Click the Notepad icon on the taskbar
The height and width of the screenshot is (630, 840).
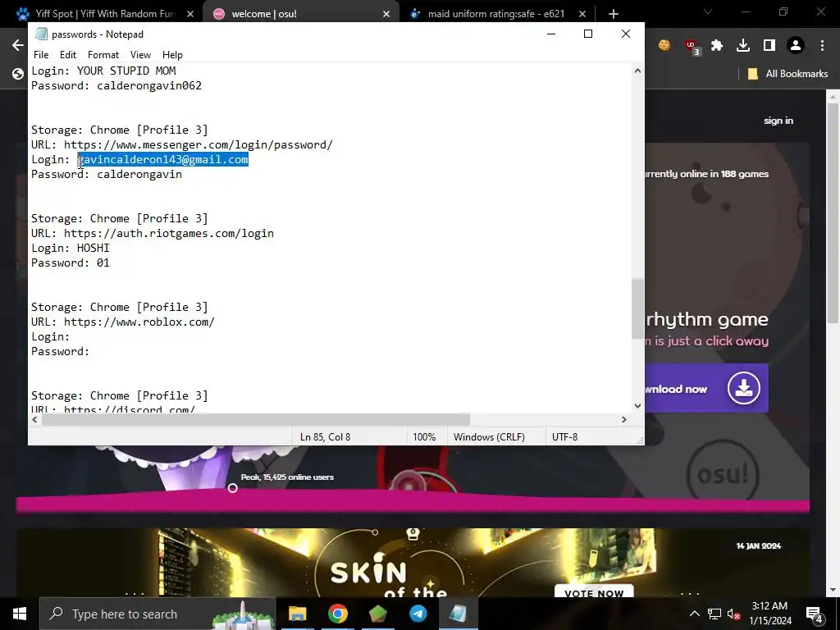[458, 614]
